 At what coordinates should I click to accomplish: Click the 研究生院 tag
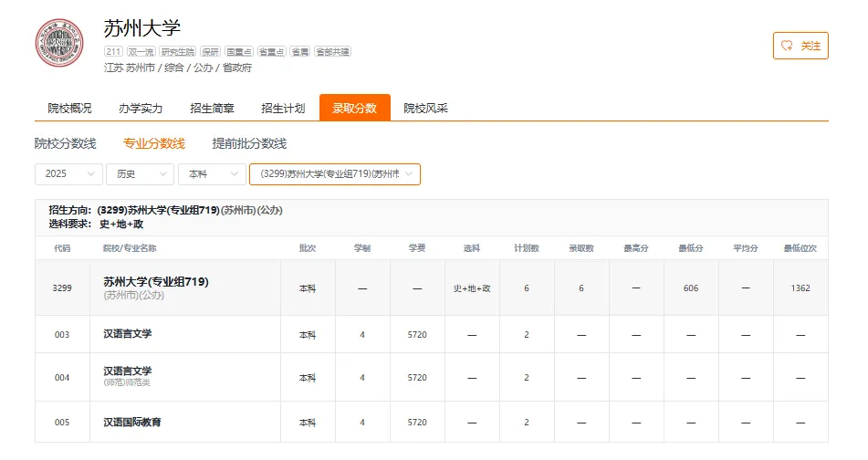tap(178, 51)
